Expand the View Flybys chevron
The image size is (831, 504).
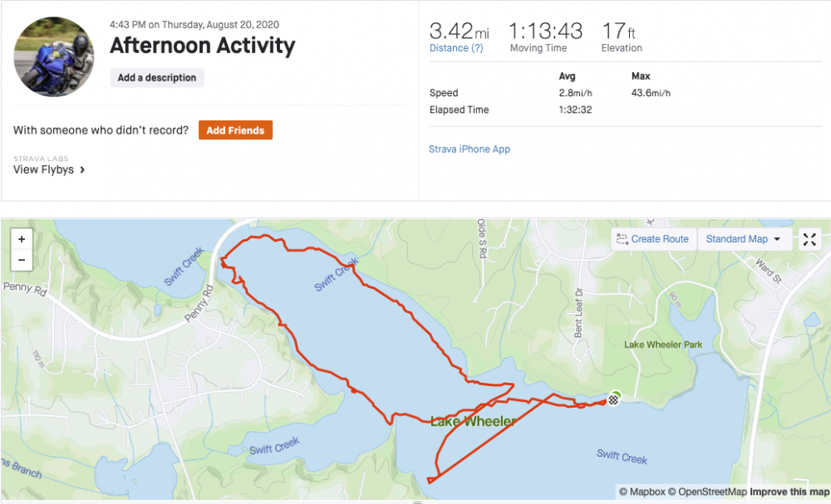[x=81, y=170]
